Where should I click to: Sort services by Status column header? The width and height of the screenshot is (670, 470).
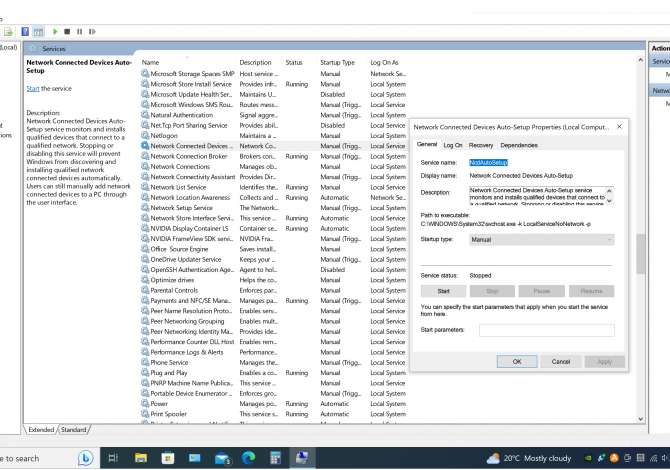click(x=294, y=62)
